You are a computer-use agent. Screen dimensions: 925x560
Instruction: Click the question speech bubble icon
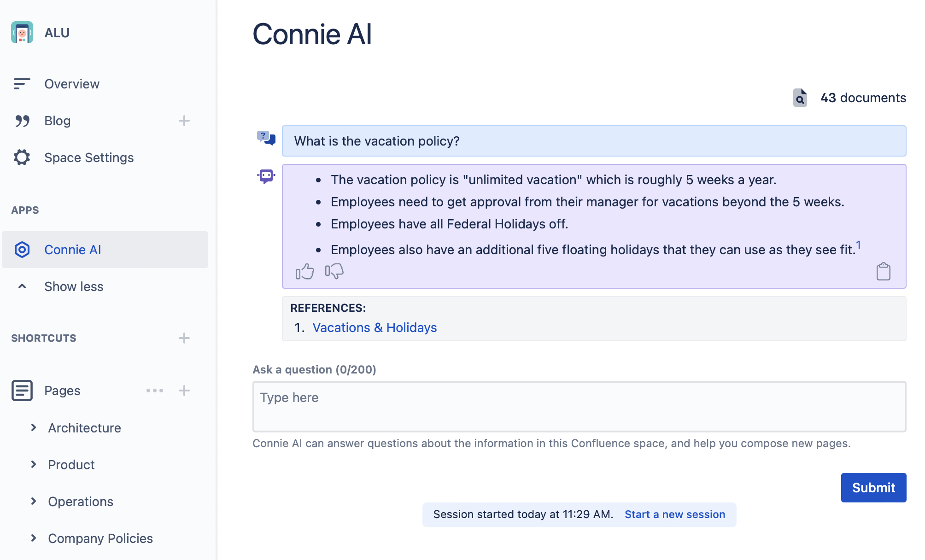(x=266, y=138)
